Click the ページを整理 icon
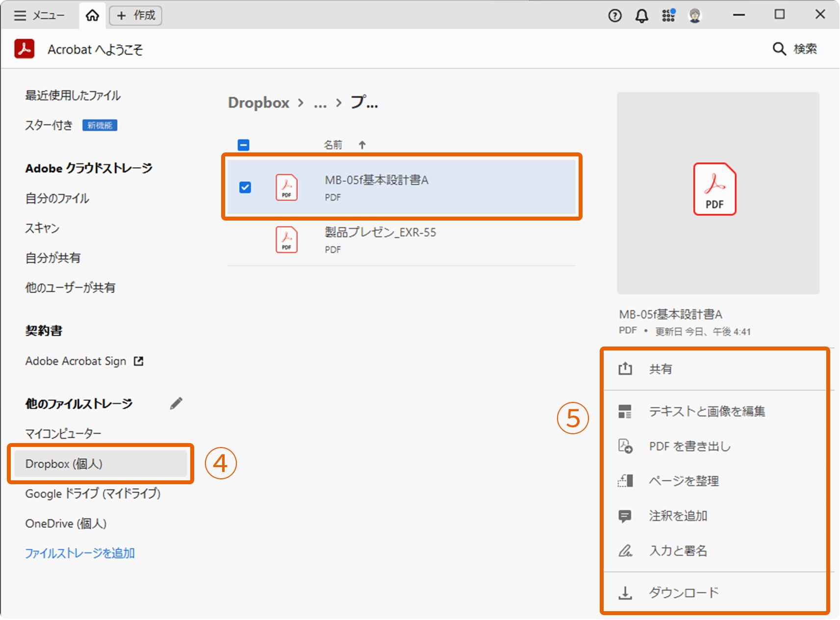 [625, 481]
